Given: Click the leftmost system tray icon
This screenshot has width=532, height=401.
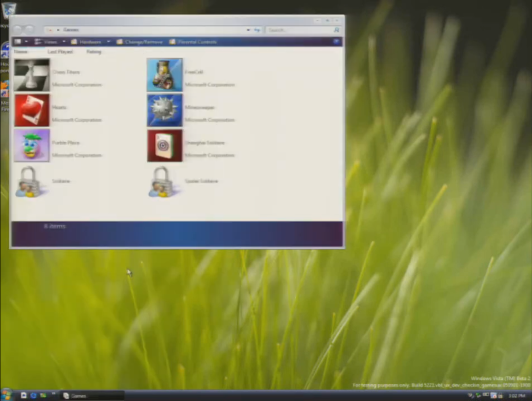Looking at the screenshot, I should coord(471,395).
